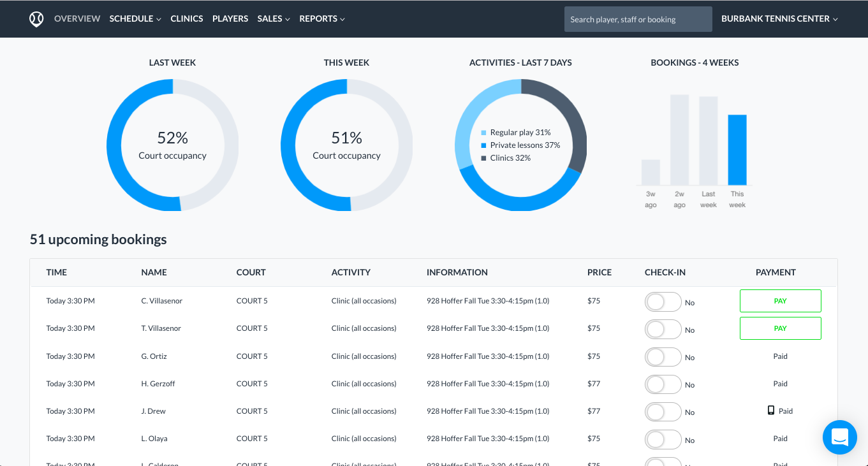Click the NAME column header
Image resolution: width=868 pixels, height=466 pixels.
(x=154, y=272)
